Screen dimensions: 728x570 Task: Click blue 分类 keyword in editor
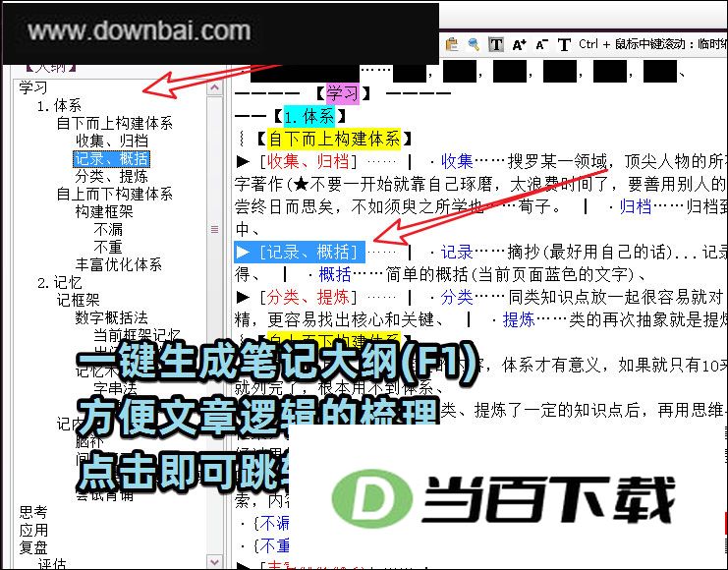tap(457, 297)
